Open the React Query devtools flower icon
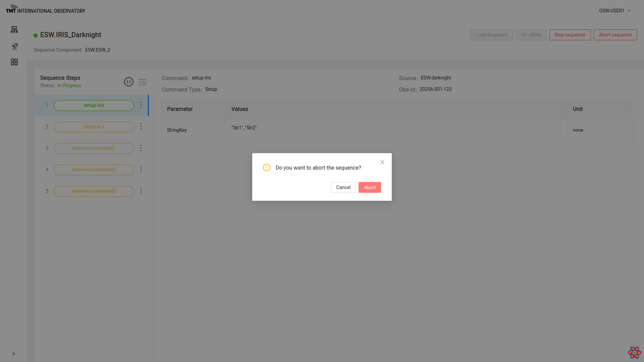 (635, 353)
